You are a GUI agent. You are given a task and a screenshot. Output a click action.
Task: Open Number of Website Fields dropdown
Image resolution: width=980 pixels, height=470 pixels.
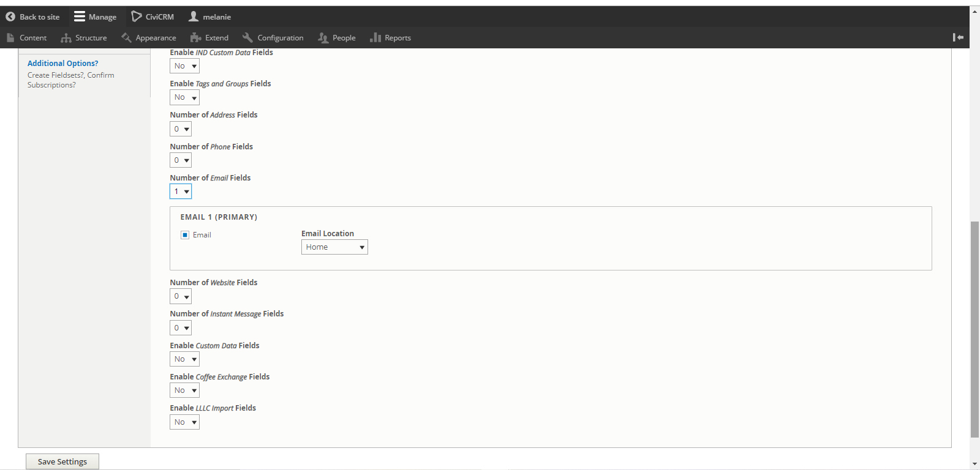pyautogui.click(x=181, y=296)
